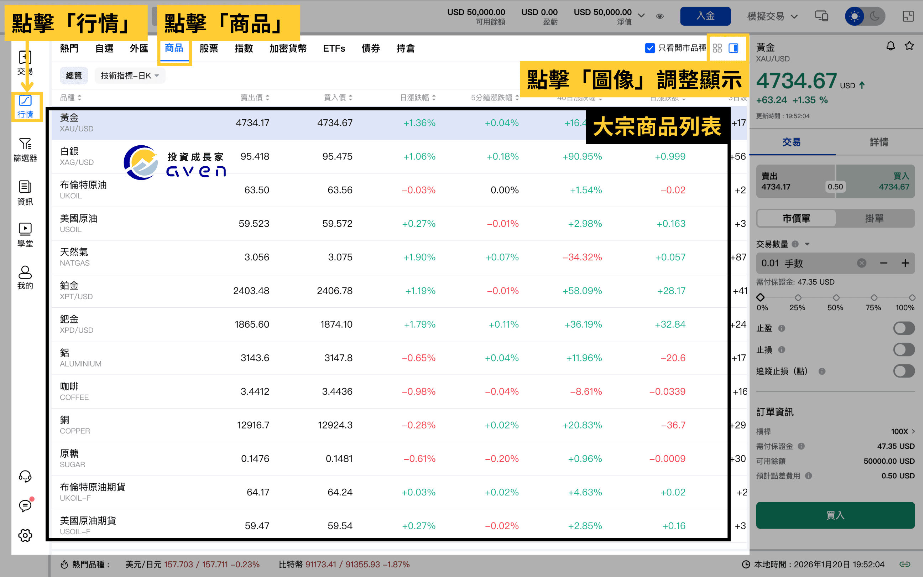The image size is (924, 577).
Task: Open the 篩選器 screener tool
Action: pos(25,150)
